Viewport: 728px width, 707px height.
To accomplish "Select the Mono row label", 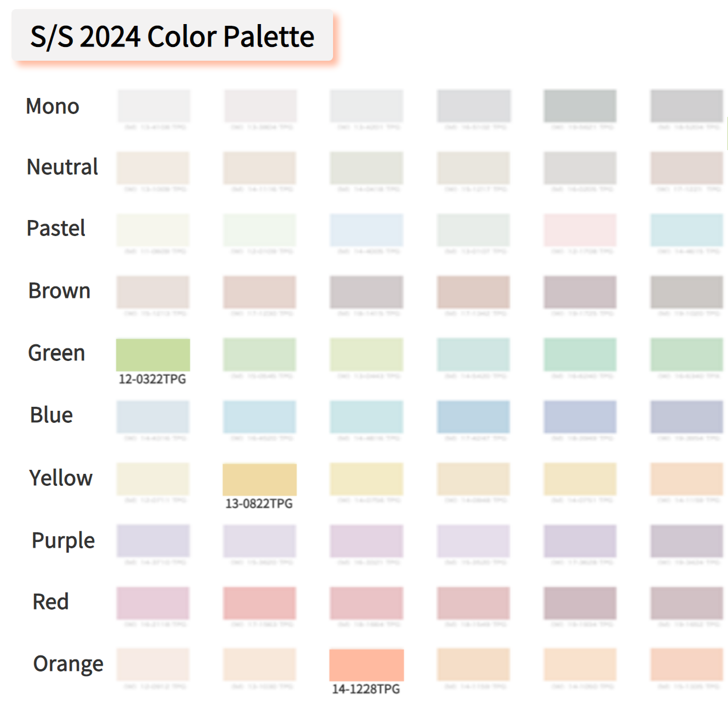I will pyautogui.click(x=53, y=106).
